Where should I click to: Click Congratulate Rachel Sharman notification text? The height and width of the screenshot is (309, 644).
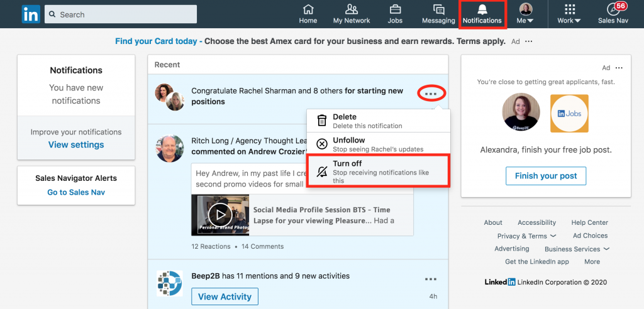click(x=297, y=96)
